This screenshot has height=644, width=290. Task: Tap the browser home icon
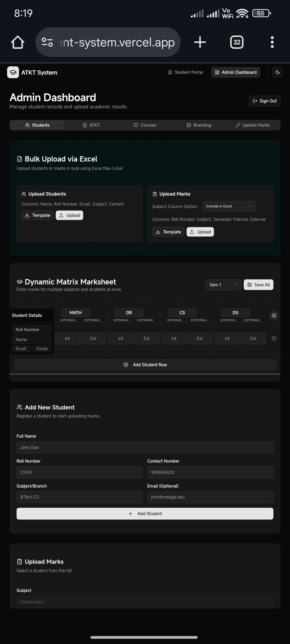[x=18, y=42]
